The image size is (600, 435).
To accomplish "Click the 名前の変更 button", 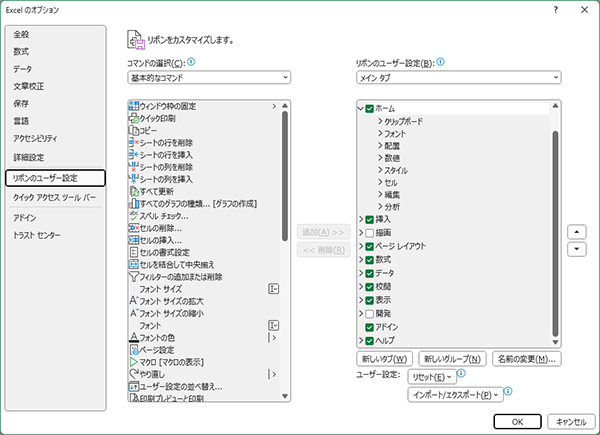I will (x=527, y=359).
